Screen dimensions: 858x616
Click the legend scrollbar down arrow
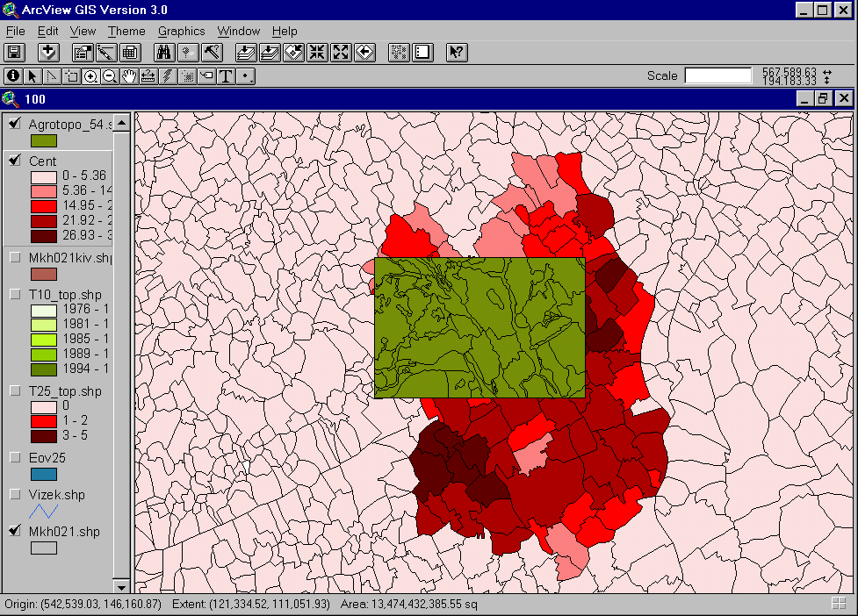(x=122, y=585)
